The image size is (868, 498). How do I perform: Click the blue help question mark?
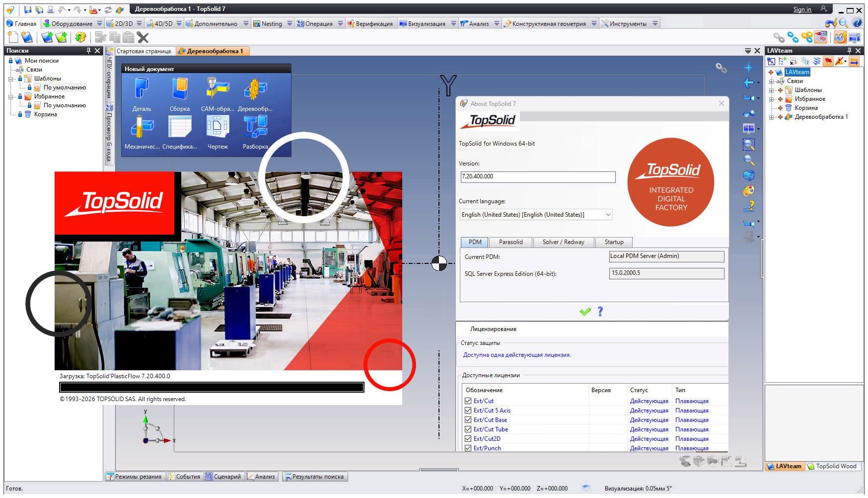[x=600, y=312]
